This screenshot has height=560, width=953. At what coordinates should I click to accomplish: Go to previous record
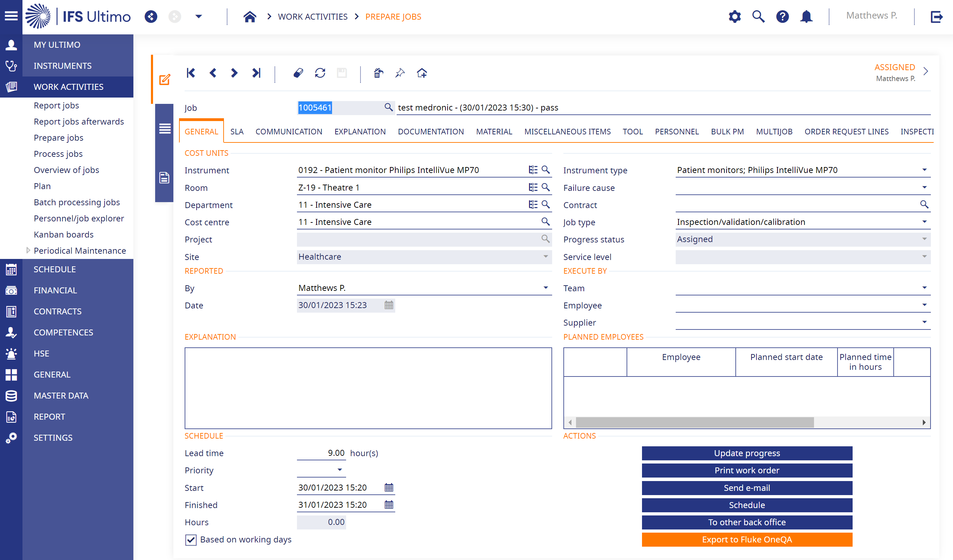tap(213, 73)
